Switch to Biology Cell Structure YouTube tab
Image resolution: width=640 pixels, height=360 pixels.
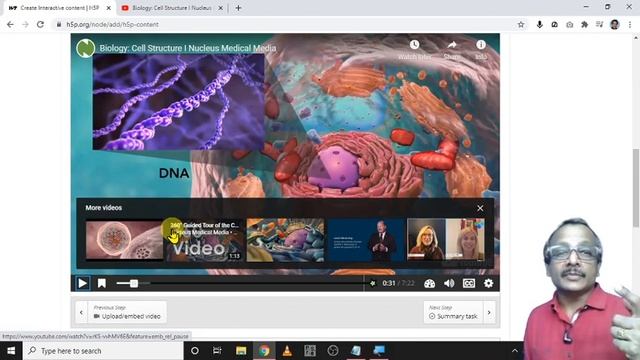pyautogui.click(x=172, y=8)
